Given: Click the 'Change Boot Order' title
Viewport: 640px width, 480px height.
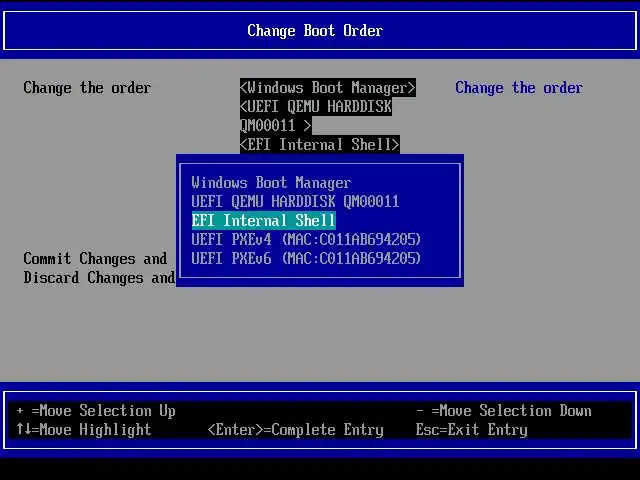Looking at the screenshot, I should point(315,31).
